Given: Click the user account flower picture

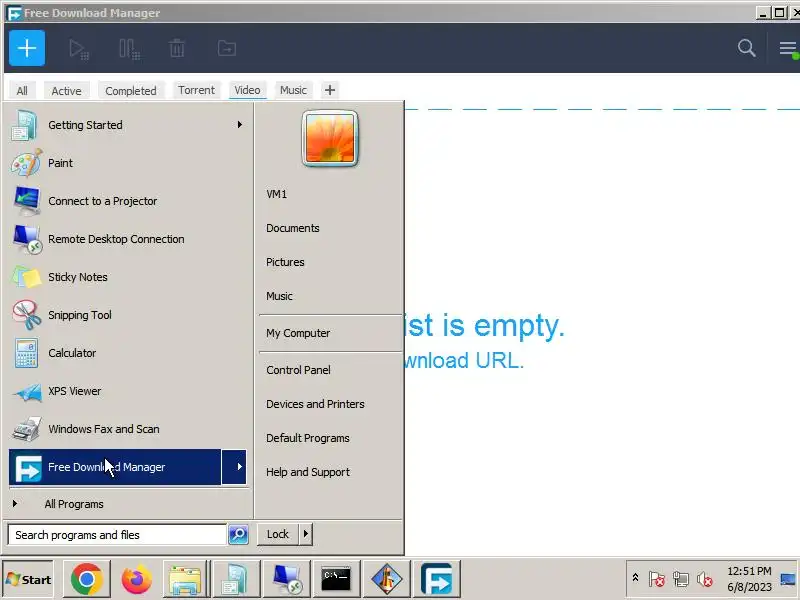Looking at the screenshot, I should coord(330,138).
